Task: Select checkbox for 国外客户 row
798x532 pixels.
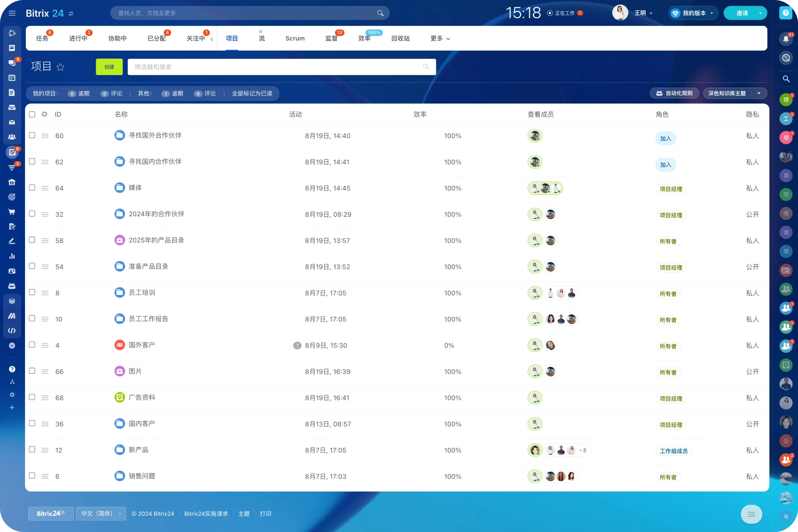Action: tap(32, 345)
